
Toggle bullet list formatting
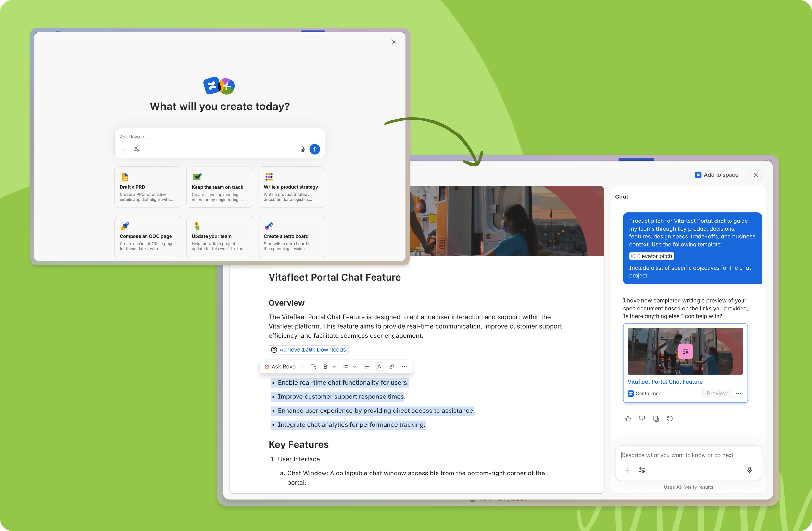[x=345, y=367]
